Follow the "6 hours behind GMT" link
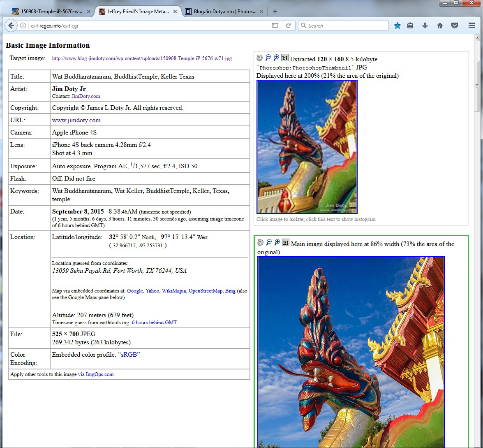Screen dimensions: 483x448 pos(154,323)
